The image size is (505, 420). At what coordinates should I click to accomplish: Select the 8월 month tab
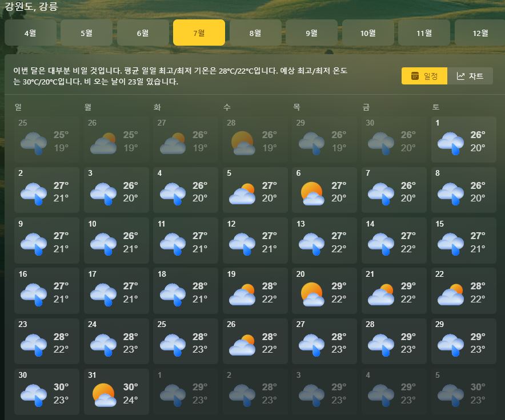pos(255,33)
